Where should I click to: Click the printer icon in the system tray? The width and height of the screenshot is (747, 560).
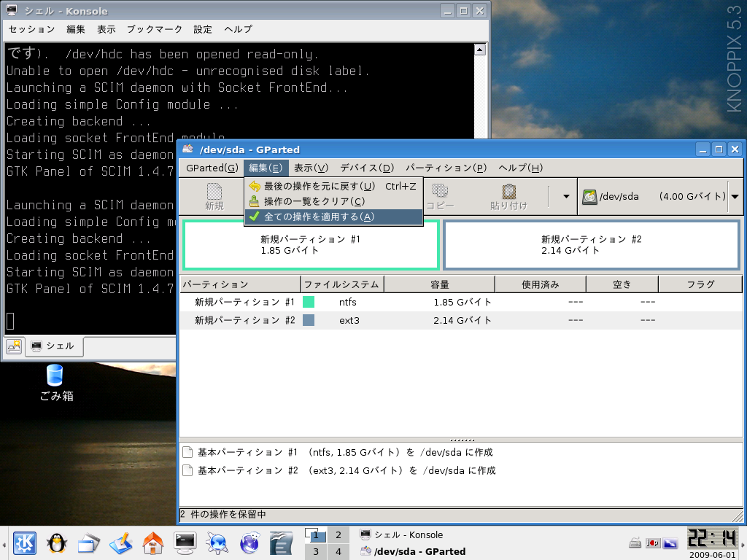pyautogui.click(x=635, y=542)
